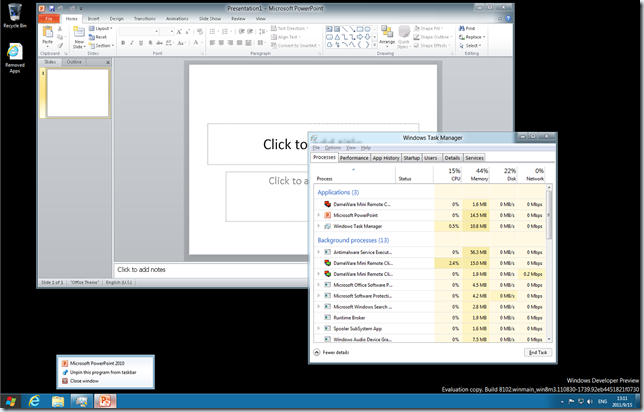The image size is (644, 412).
Task: Click the Format Painter brush icon
Action: click(60, 46)
